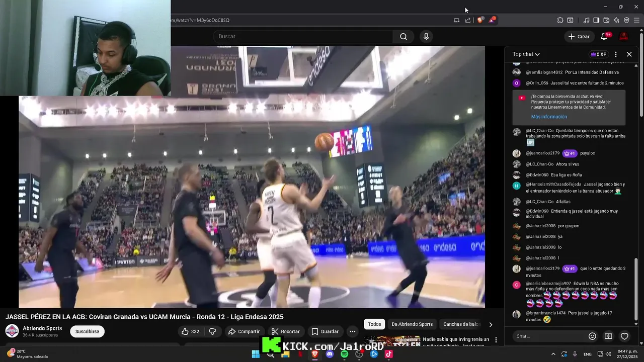Image resolution: width=644 pixels, height=362 pixels.
Task: Click the video title JASSEL PÉREZ EN LA ACB
Action: 144,317
